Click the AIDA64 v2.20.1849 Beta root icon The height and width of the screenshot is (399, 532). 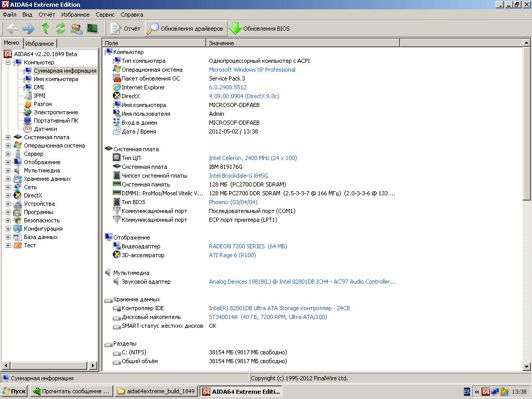click(x=8, y=54)
